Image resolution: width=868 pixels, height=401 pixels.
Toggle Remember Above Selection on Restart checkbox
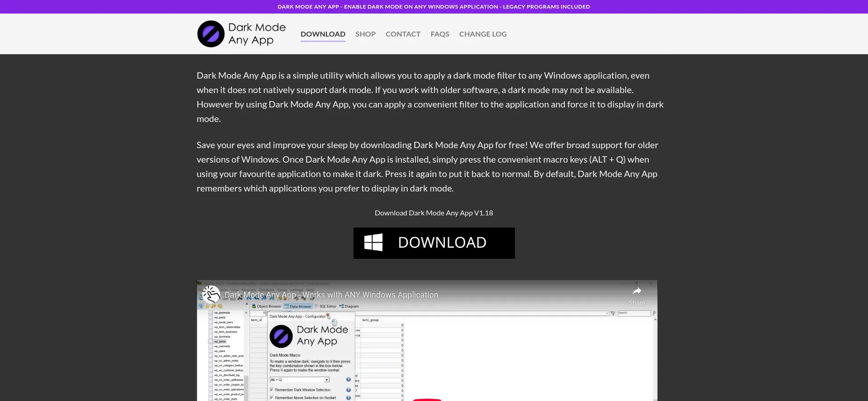272,398
